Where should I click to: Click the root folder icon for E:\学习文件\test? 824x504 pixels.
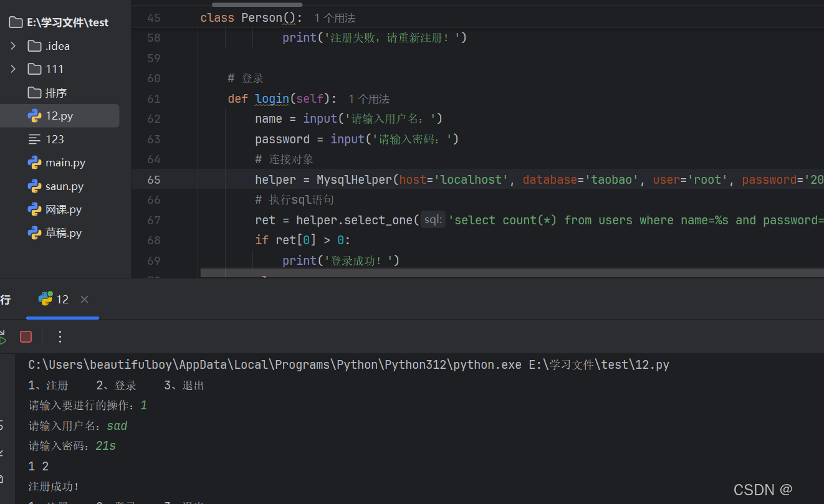tap(16, 22)
